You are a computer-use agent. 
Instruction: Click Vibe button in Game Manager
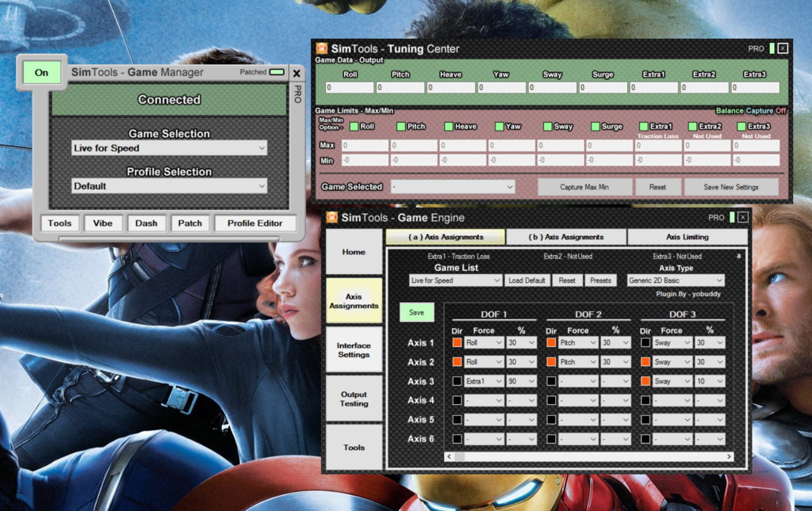pyautogui.click(x=102, y=223)
